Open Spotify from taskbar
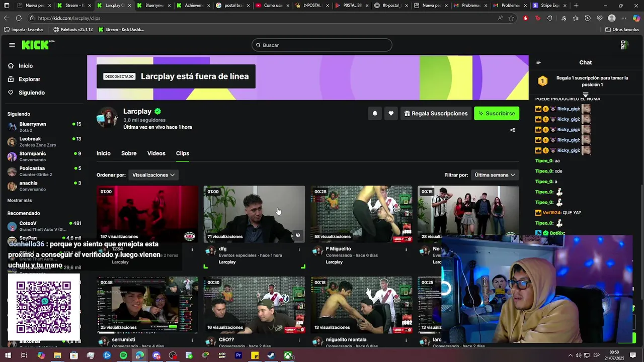The height and width of the screenshot is (362, 644). click(x=123, y=355)
